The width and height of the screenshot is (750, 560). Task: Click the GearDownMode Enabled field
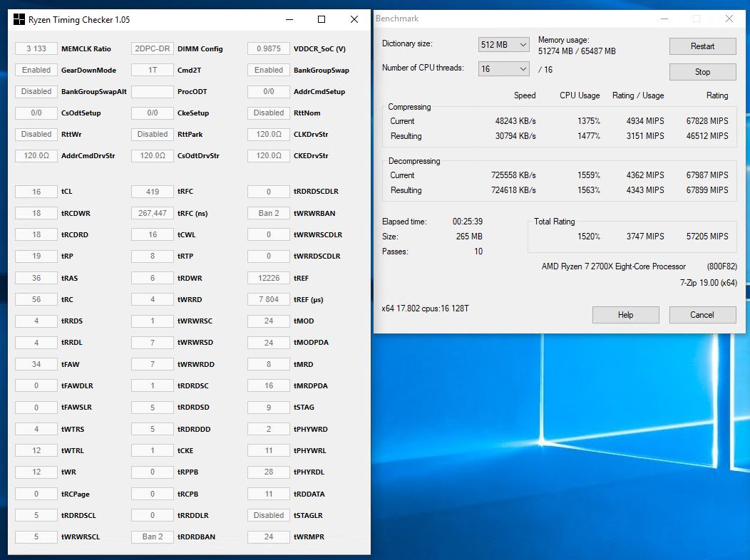pyautogui.click(x=36, y=70)
